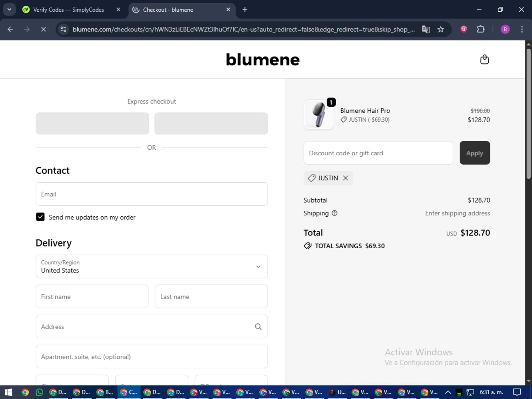Switch to the B... Chrome taskbar window

pyautogui.click(x=105, y=392)
